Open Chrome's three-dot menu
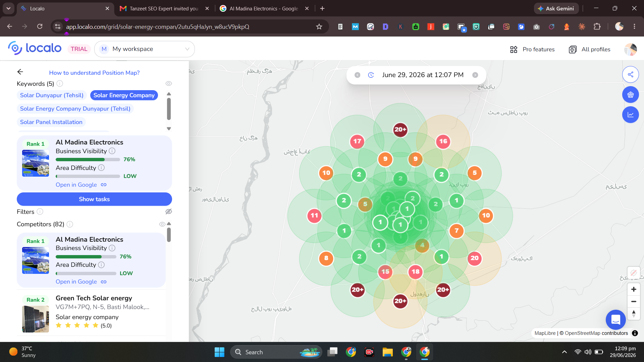Viewport: 644px width, 362px height. (634, 26)
